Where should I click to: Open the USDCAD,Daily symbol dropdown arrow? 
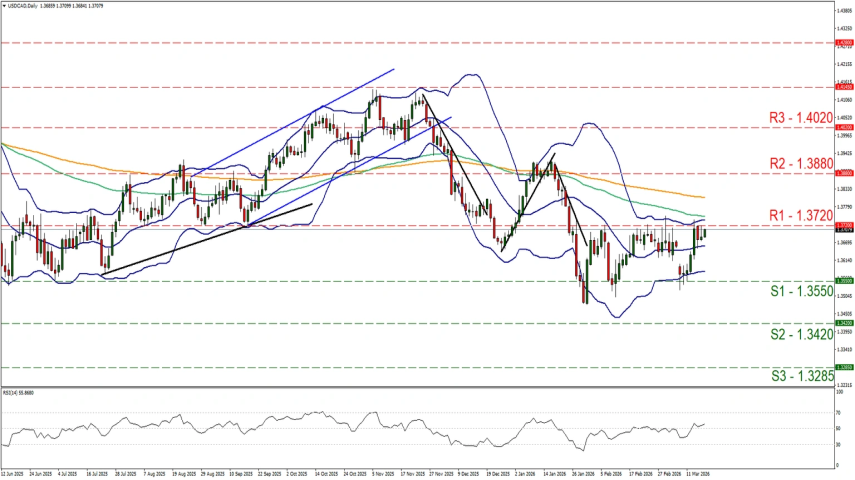pos(4,6)
